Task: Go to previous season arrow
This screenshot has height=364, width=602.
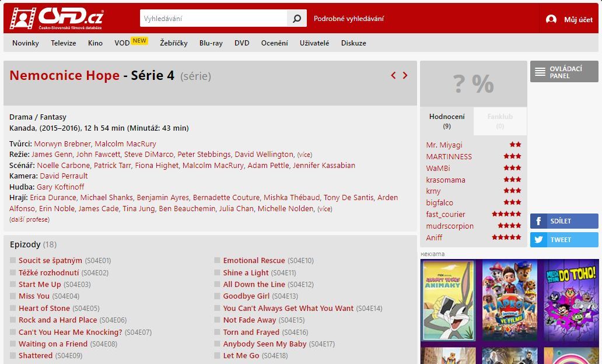Action: tap(393, 75)
